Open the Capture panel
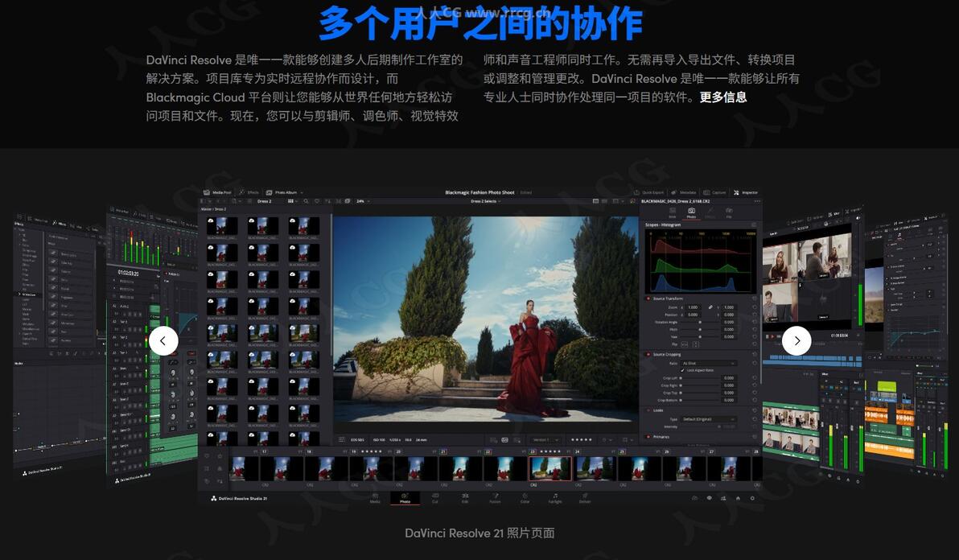959x560 pixels. 714,192
